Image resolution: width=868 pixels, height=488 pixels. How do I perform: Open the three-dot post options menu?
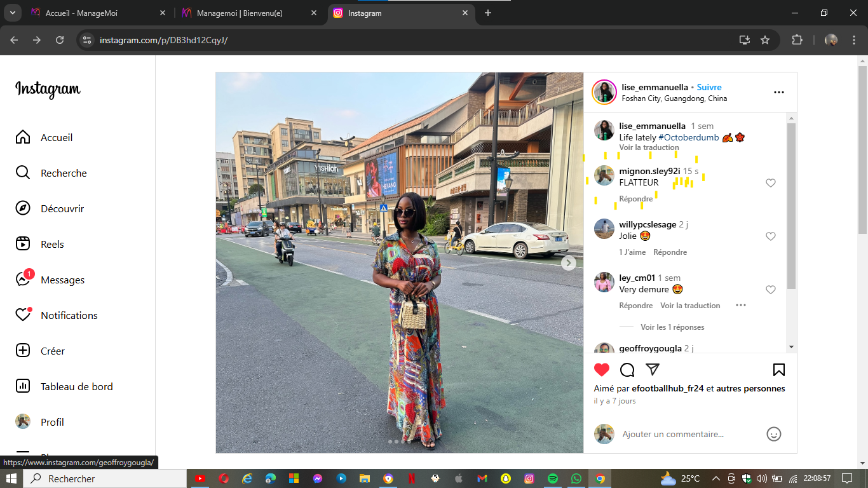tap(778, 92)
